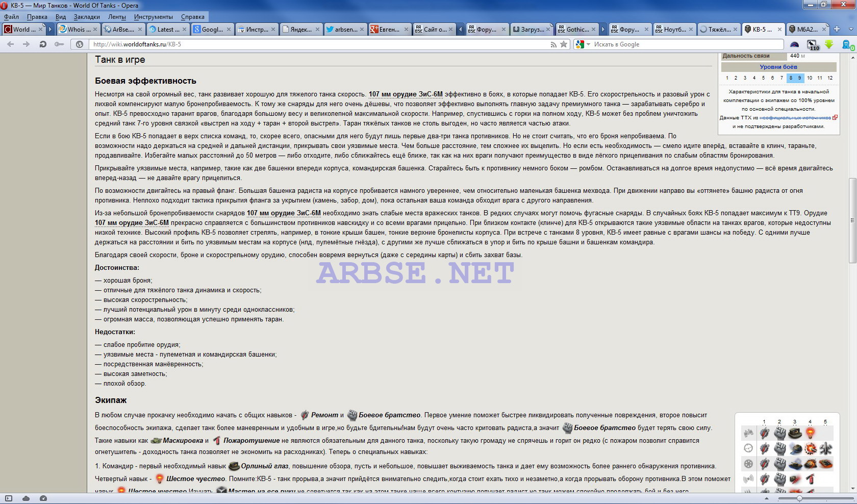
Task: Click the speed dial gauge extension icon
Action: click(x=794, y=44)
